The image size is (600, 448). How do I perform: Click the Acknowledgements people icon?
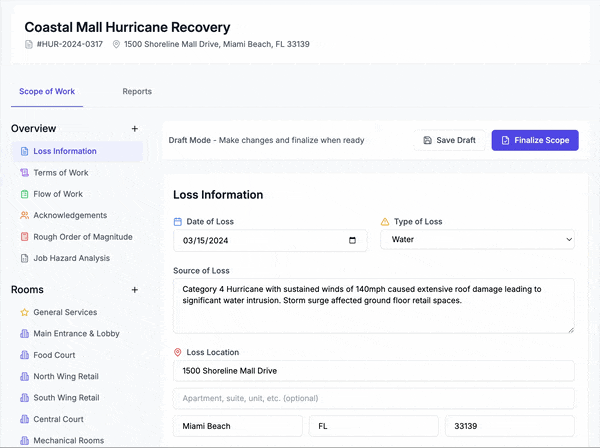pos(24,215)
